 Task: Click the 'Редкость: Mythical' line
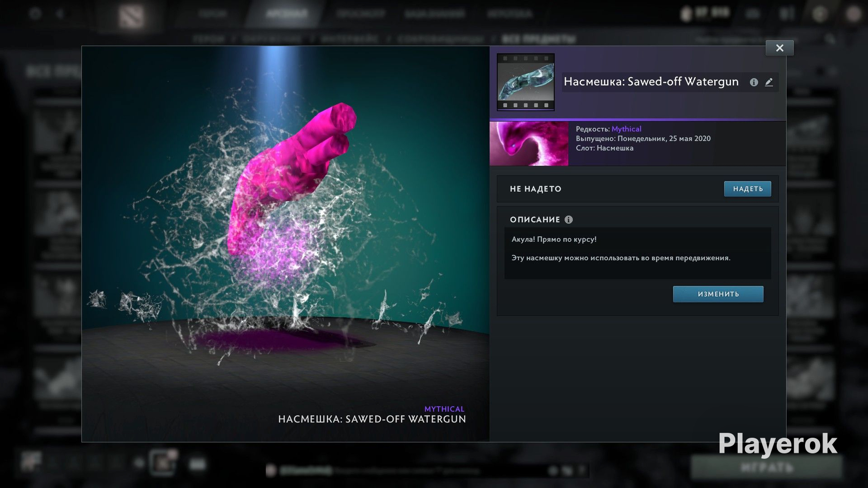(x=608, y=129)
